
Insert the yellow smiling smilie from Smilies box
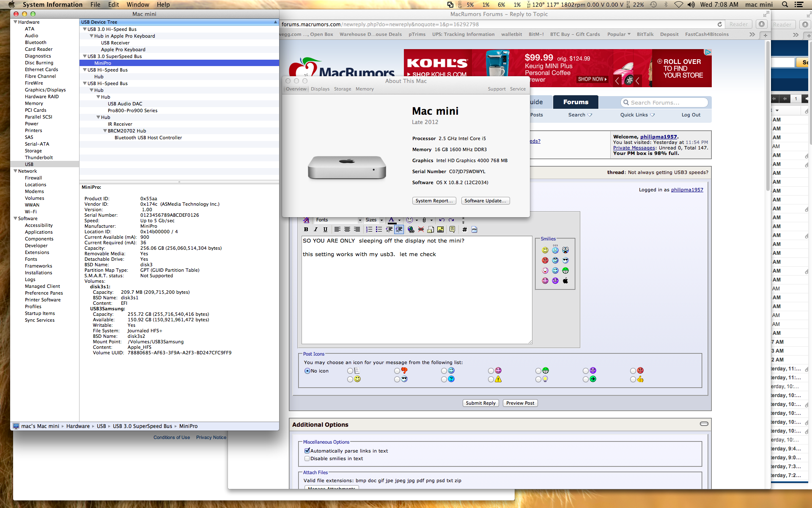coord(545,250)
